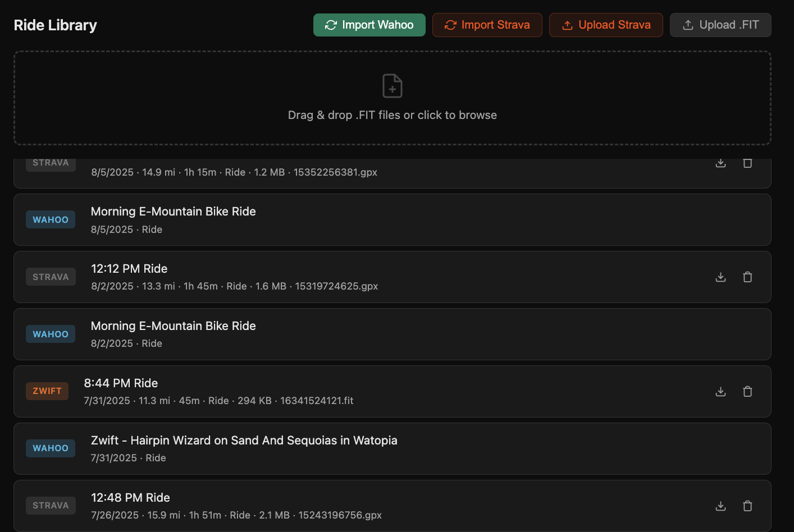Download the 8:44 PM Zwift ride
The image size is (794, 532).
(x=720, y=392)
